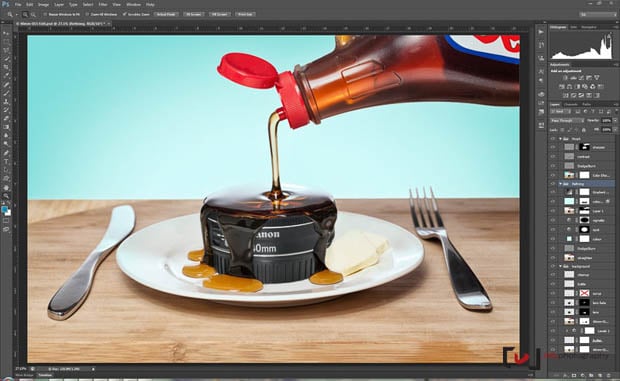The image size is (620, 381).
Task: Click the play Actions icon in panel strip
Action: (x=541, y=32)
